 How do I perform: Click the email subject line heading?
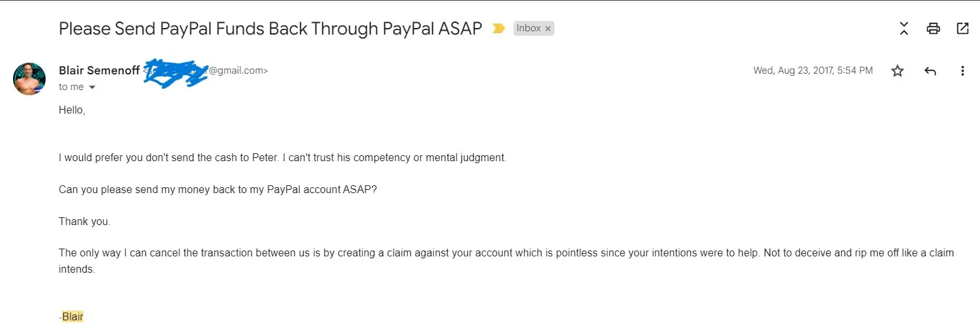(x=270, y=29)
